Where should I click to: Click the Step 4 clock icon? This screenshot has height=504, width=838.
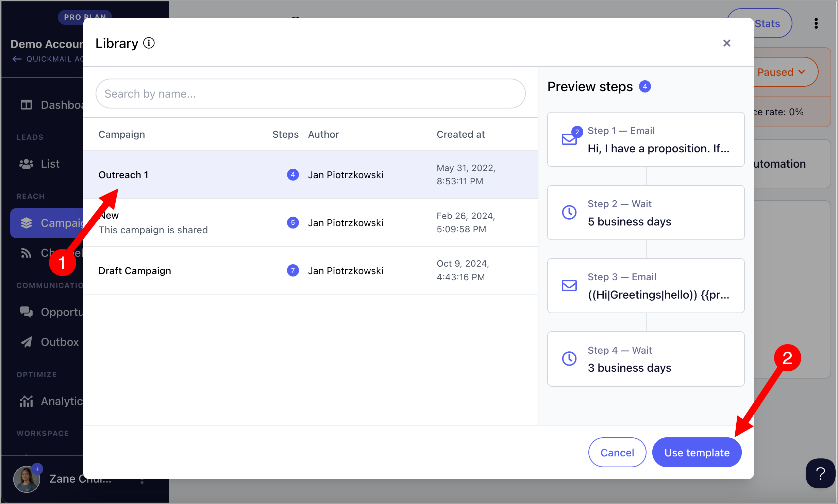pyautogui.click(x=569, y=359)
